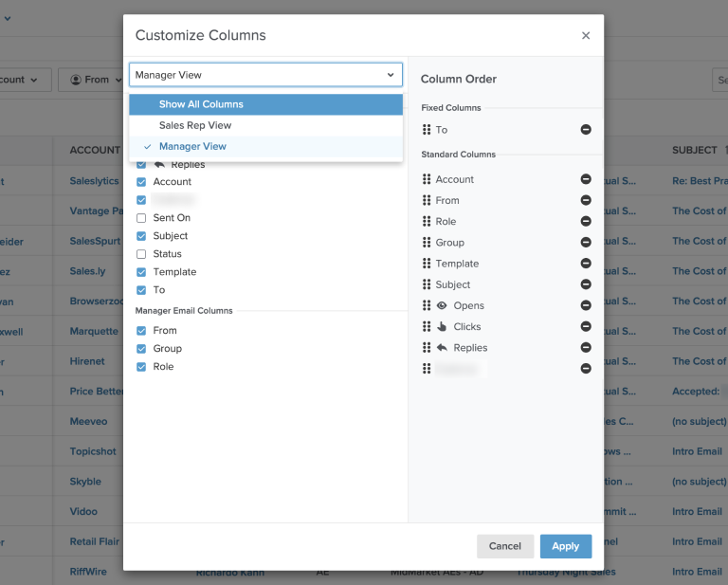
Task: Enable the Sent On checkbox
Action: tap(141, 218)
